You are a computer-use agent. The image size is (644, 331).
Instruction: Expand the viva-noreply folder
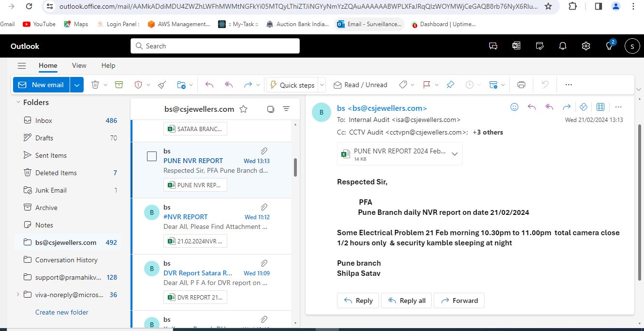(18, 294)
